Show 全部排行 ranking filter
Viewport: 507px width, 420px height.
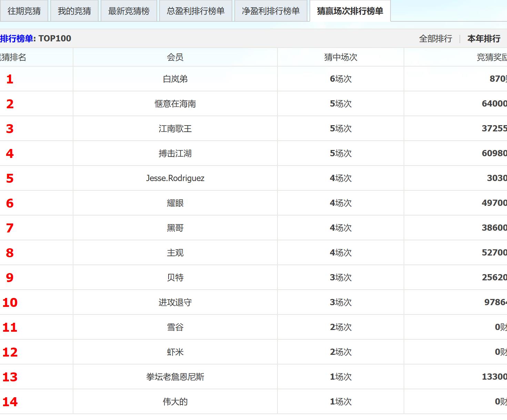(435, 39)
